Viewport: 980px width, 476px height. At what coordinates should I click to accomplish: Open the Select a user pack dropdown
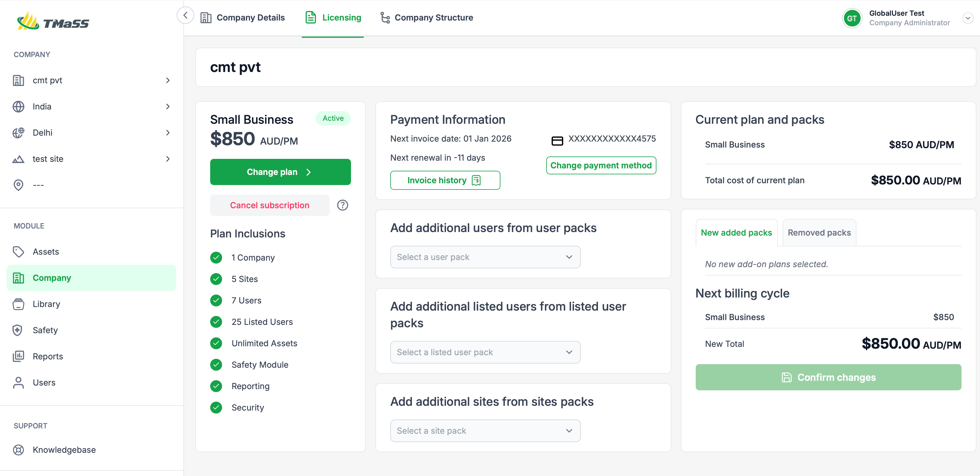(x=485, y=257)
